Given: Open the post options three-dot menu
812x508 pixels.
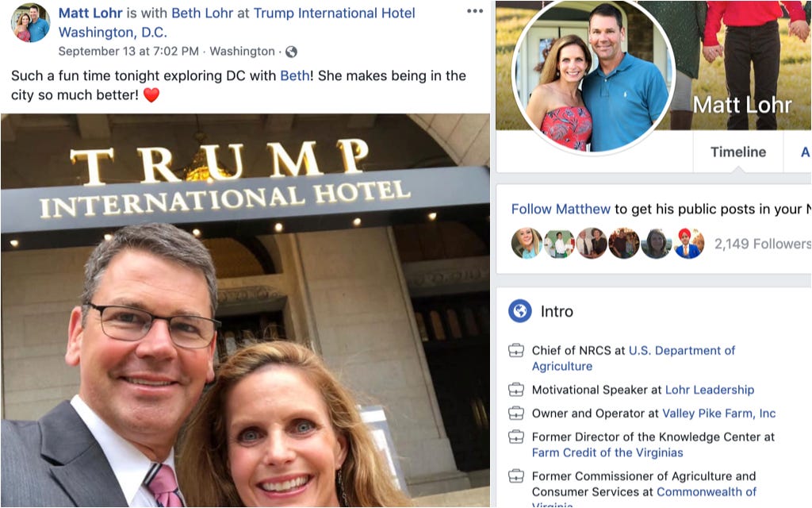Looking at the screenshot, I should click(x=475, y=11).
